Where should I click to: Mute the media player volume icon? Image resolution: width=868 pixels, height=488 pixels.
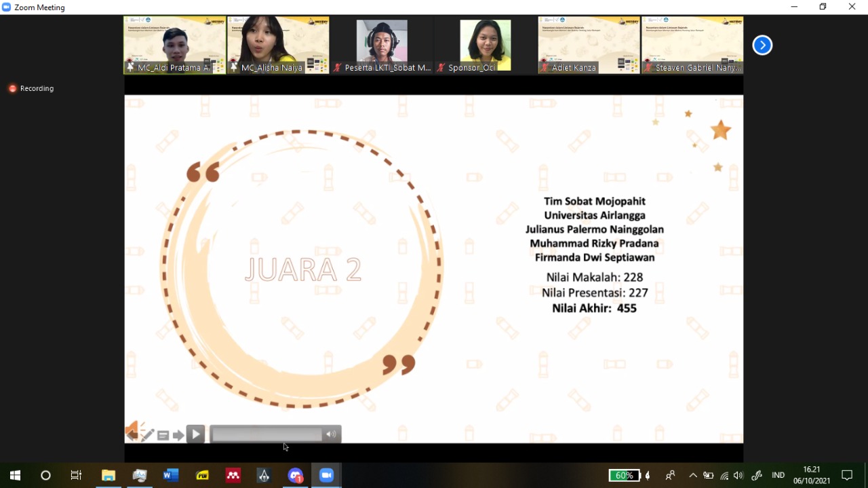331,434
